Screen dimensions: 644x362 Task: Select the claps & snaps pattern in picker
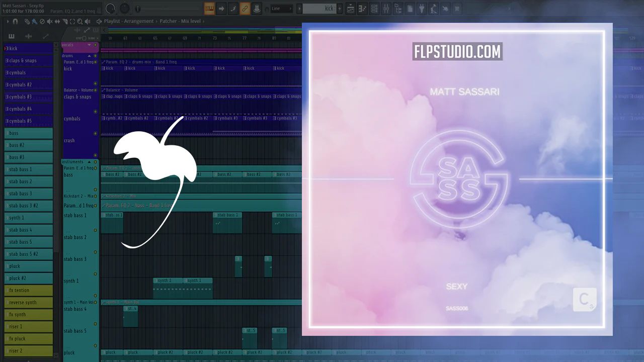coord(28,60)
